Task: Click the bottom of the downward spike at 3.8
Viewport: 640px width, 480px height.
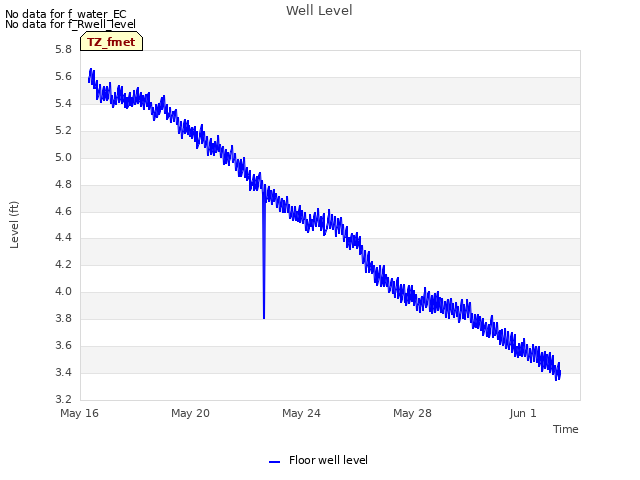Action: point(264,318)
